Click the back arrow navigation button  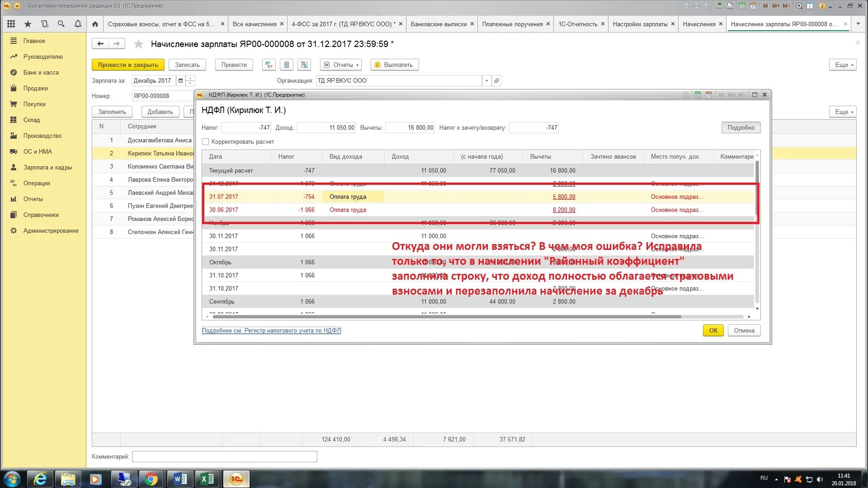100,44
